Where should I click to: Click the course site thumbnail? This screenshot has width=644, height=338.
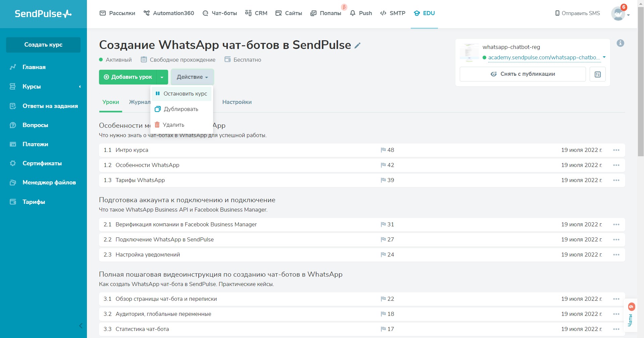pos(469,53)
